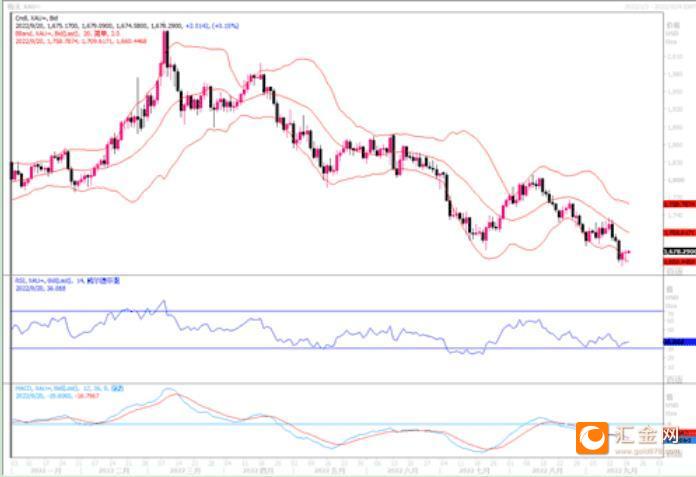Click the lower RSI oversold horizontal line
The height and width of the screenshot is (477, 696).
(x=337, y=348)
